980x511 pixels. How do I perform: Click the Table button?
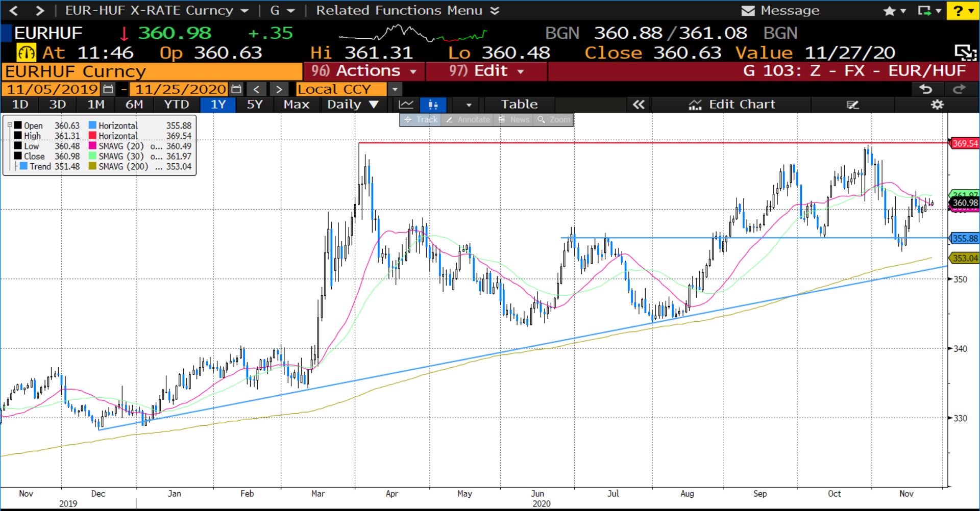point(519,105)
